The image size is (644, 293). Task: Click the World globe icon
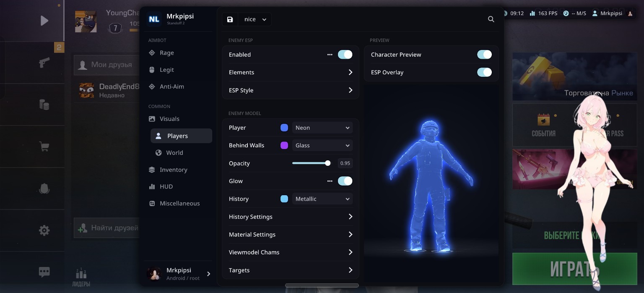[158, 153]
